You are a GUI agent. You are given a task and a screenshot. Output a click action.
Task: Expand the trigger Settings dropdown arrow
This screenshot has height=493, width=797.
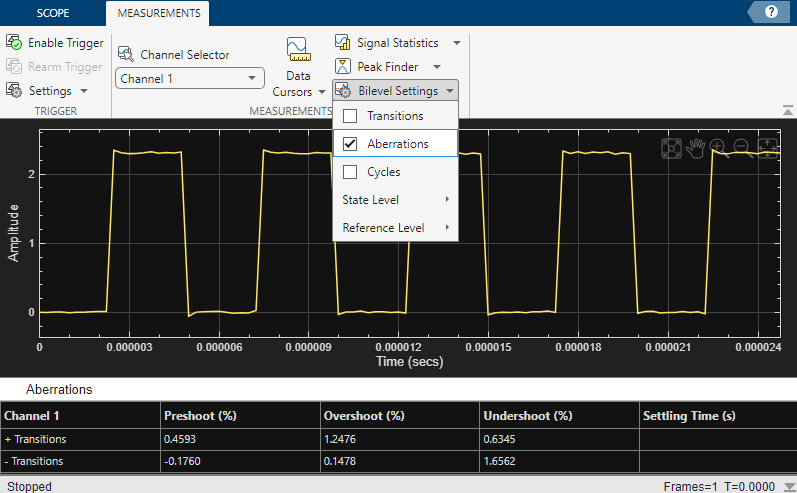tap(84, 91)
